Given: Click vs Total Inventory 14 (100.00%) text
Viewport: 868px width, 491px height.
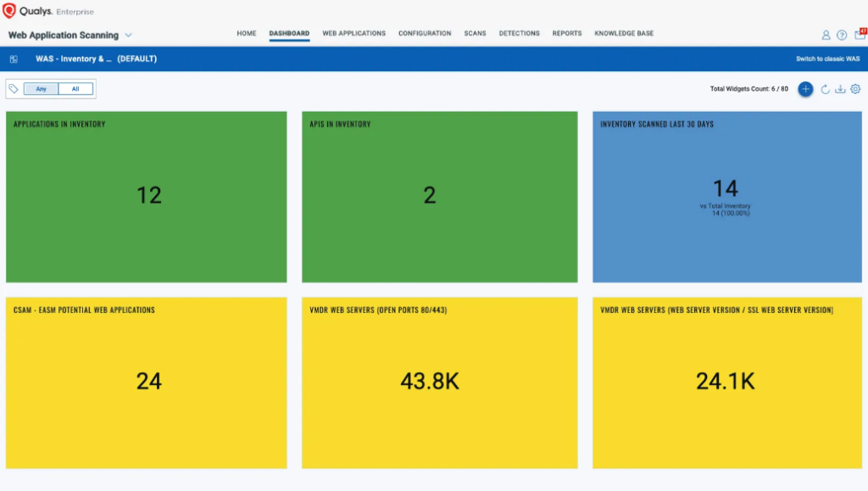Looking at the screenshot, I should click(726, 209).
